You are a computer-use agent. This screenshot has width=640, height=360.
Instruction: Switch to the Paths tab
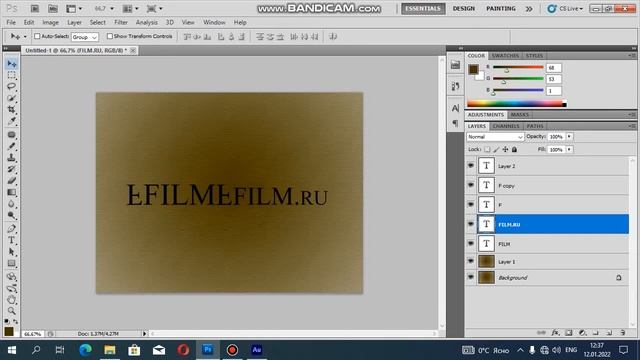pos(535,126)
